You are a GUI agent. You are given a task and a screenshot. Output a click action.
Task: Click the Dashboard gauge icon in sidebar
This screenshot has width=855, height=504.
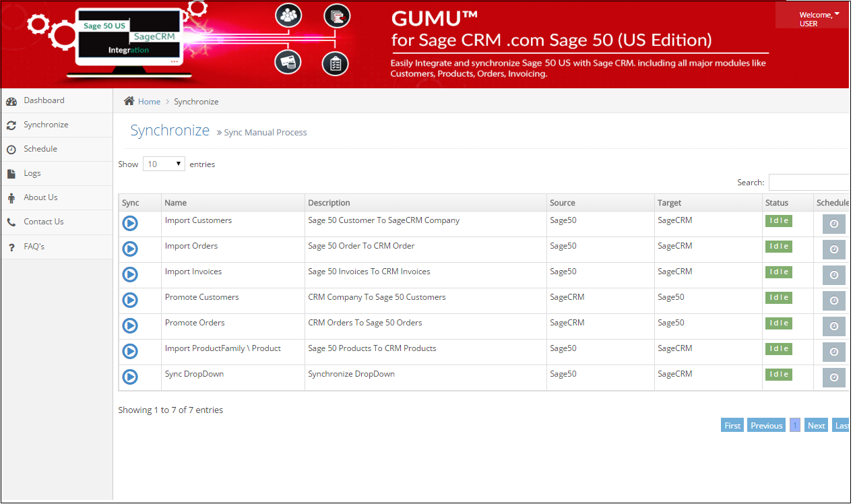(x=11, y=101)
